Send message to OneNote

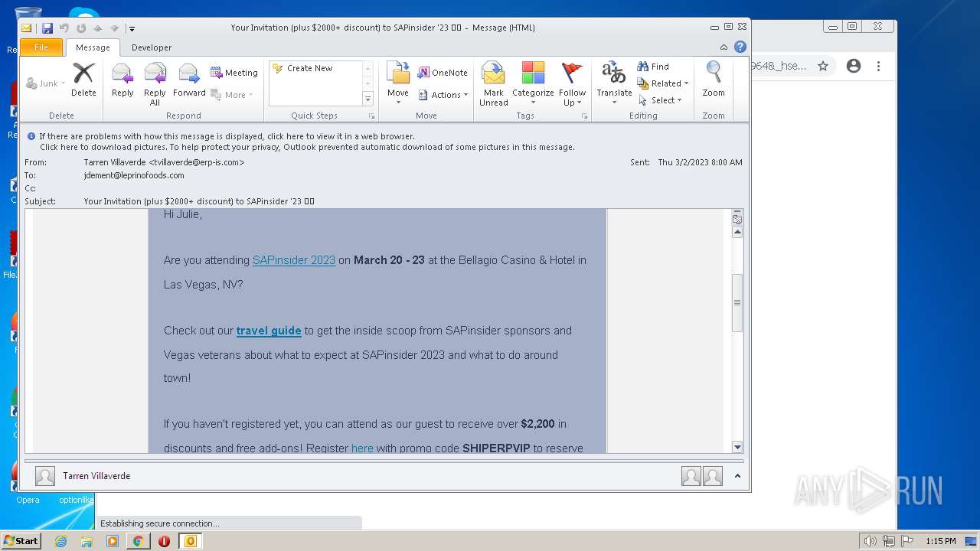443,73
